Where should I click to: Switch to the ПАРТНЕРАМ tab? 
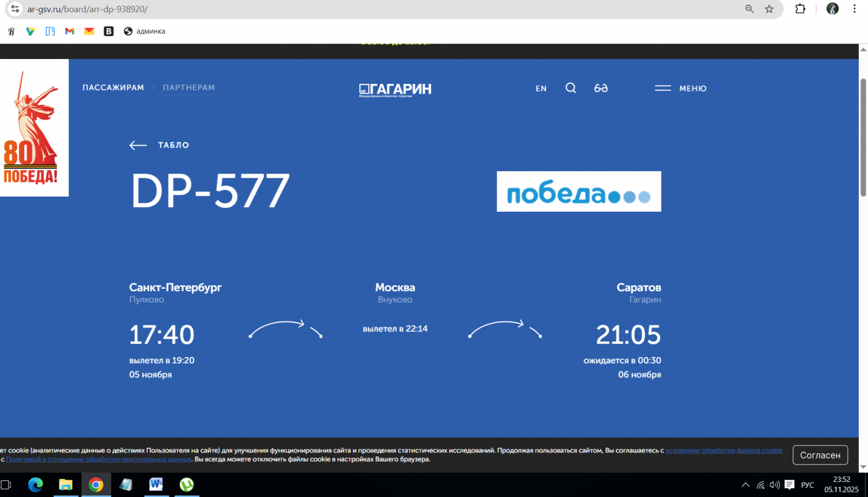pyautogui.click(x=189, y=87)
